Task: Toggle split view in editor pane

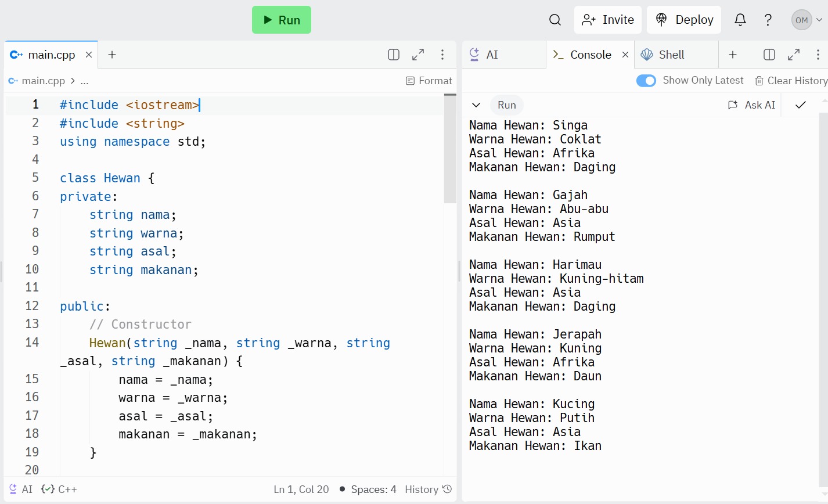Action: (393, 55)
